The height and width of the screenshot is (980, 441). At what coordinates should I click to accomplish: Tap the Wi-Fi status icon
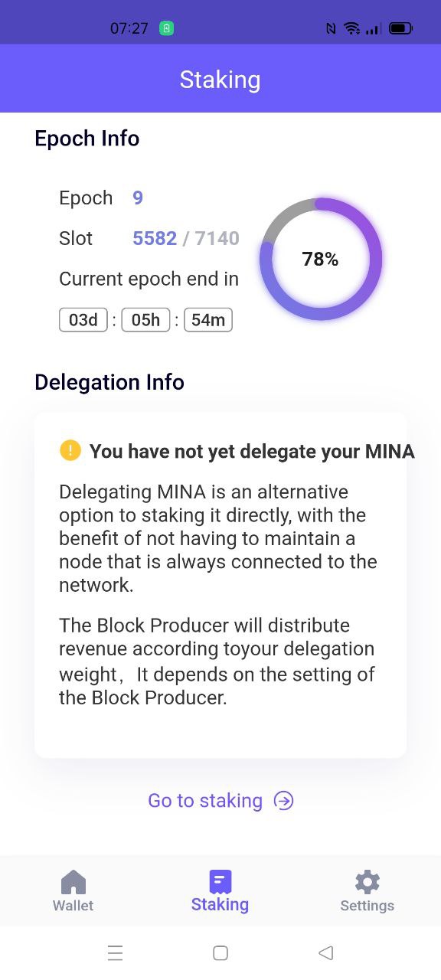pyautogui.click(x=352, y=28)
